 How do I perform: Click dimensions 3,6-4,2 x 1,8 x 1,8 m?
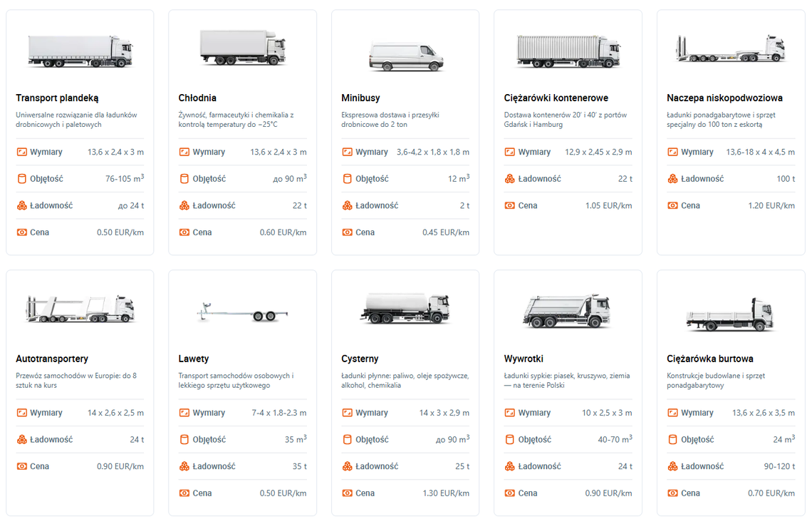pos(433,152)
